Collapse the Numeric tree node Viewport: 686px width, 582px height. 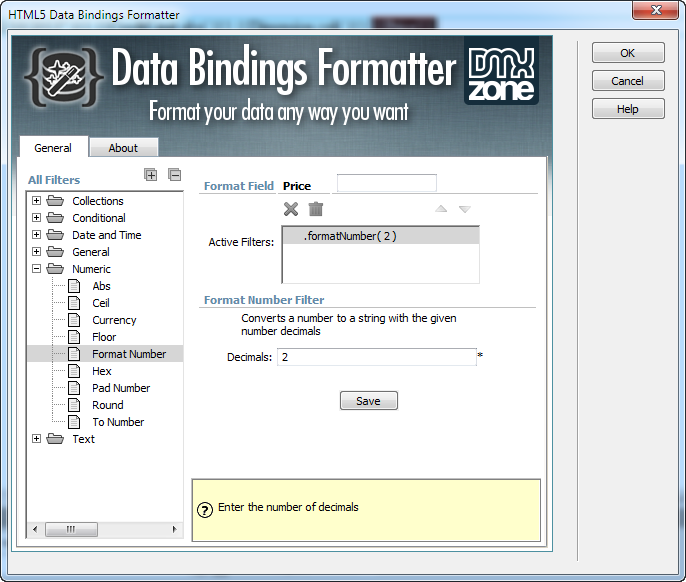pyautogui.click(x=37, y=269)
